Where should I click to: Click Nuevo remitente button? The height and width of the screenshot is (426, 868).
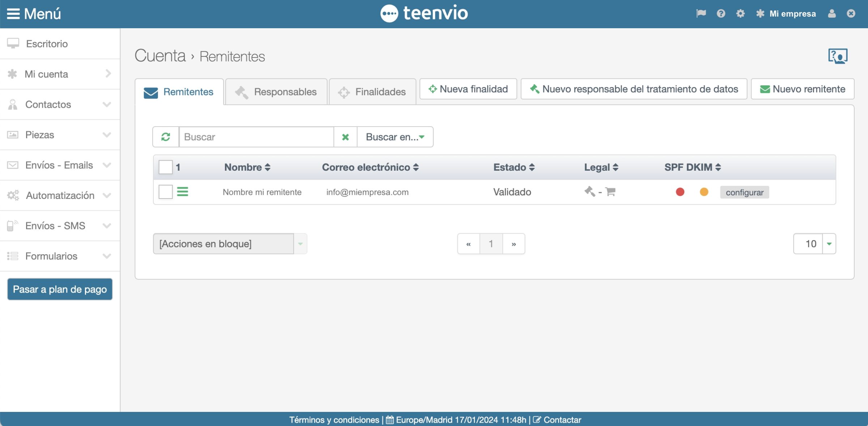803,89
